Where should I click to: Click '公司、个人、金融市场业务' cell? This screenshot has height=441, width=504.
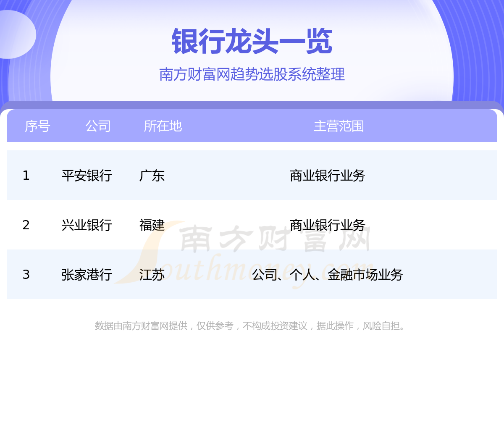pyautogui.click(x=328, y=275)
